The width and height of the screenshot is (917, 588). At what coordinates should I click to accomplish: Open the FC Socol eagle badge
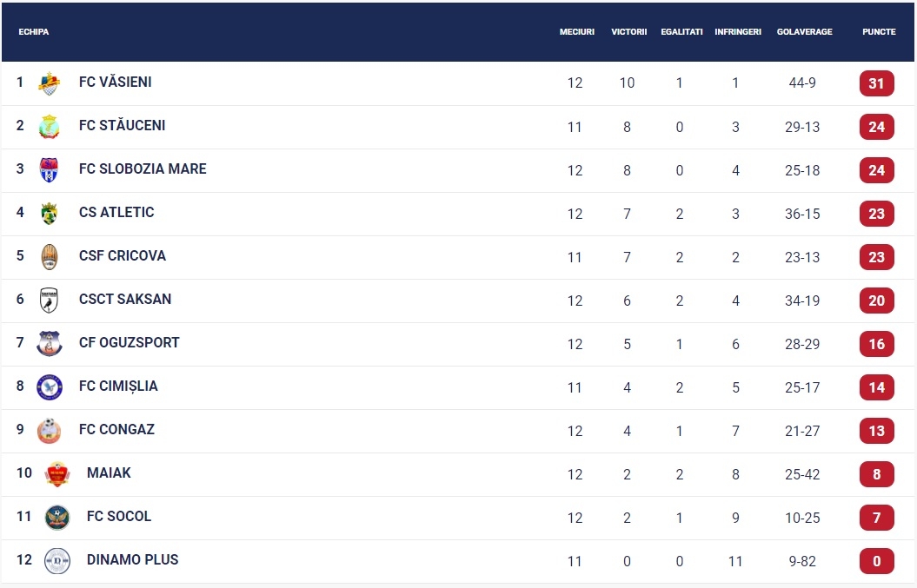[x=57, y=518]
